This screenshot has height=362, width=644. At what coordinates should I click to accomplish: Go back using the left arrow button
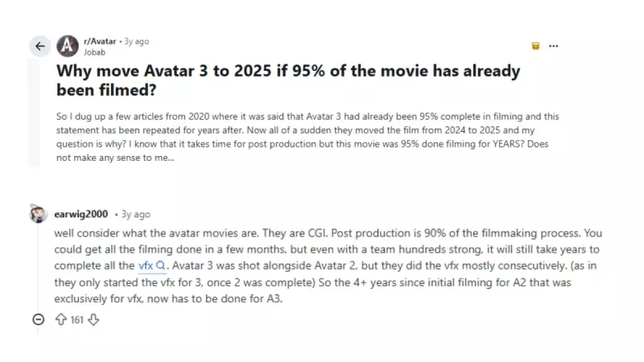(x=39, y=46)
